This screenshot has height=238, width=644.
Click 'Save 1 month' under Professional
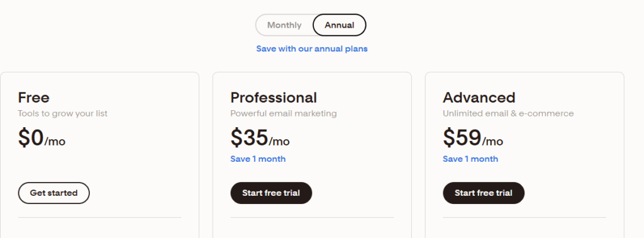[x=258, y=159]
